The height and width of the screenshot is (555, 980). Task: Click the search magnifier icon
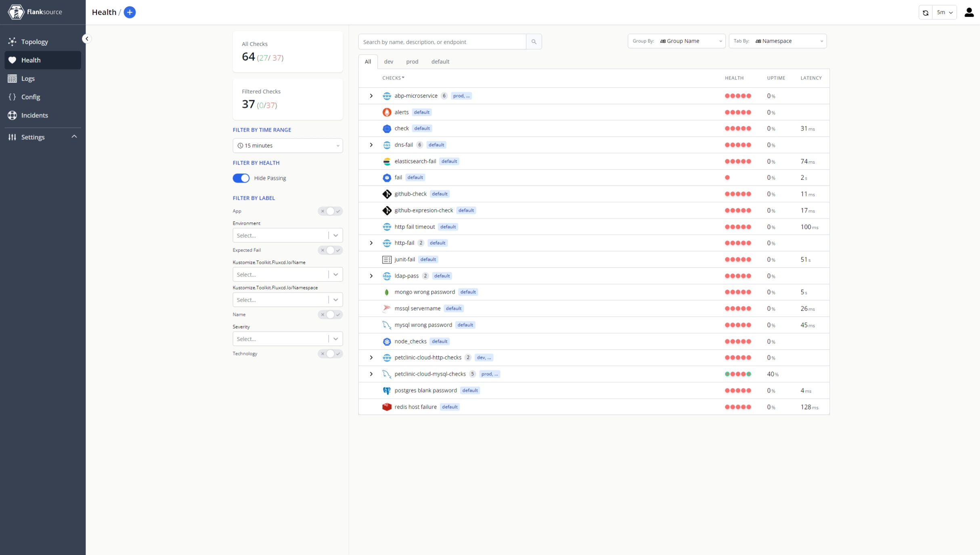534,42
